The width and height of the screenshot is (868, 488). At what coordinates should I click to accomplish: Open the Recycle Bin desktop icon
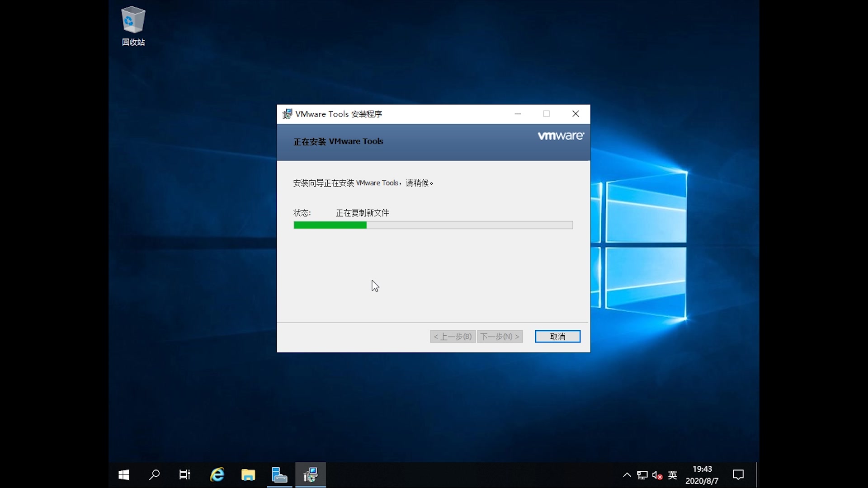[x=133, y=27]
